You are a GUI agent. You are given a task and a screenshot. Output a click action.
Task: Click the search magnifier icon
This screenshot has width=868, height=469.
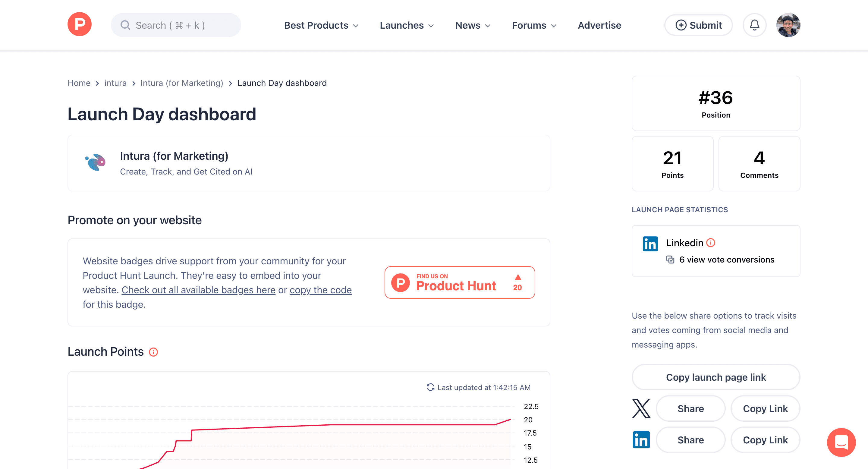click(x=125, y=25)
